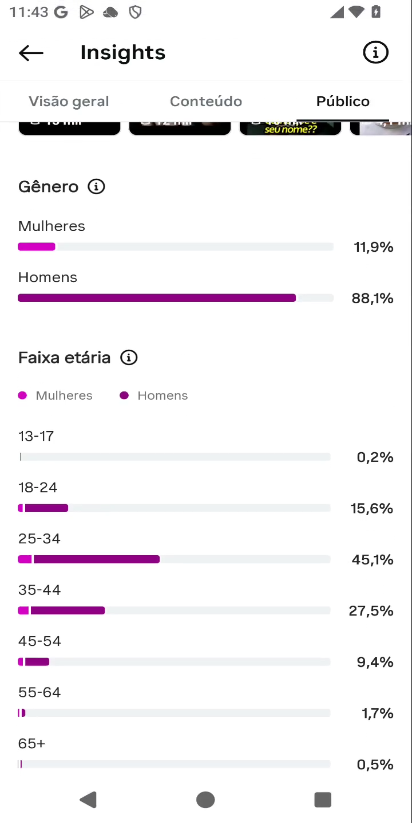Tap the Mulheres 11,9% gender bar
This screenshot has width=412, height=823.
coord(176,247)
